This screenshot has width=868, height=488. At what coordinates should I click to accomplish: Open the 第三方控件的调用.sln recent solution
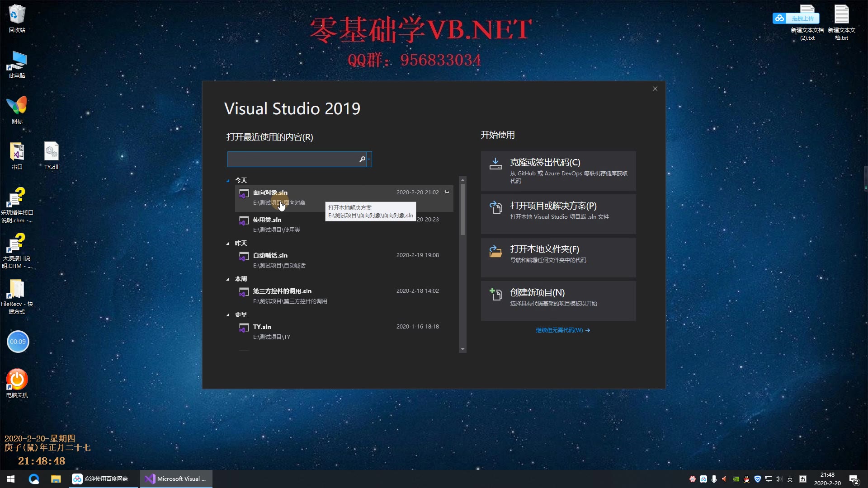coord(344,296)
